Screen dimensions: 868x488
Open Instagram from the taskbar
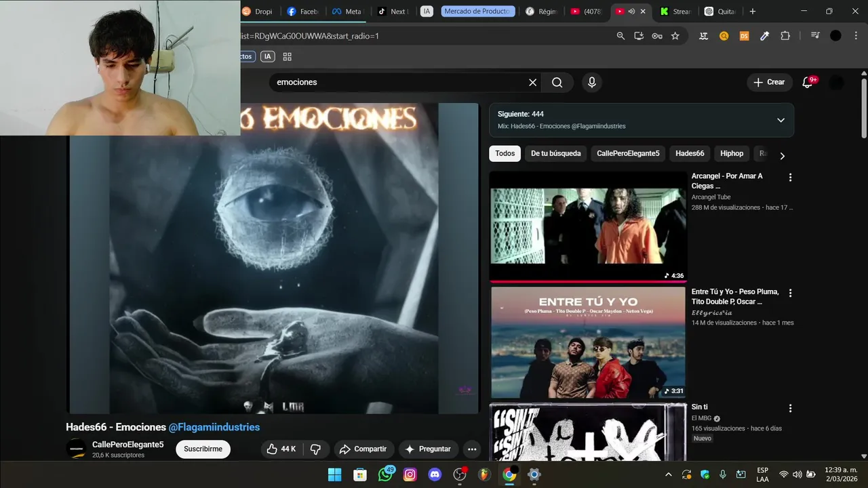410,474
